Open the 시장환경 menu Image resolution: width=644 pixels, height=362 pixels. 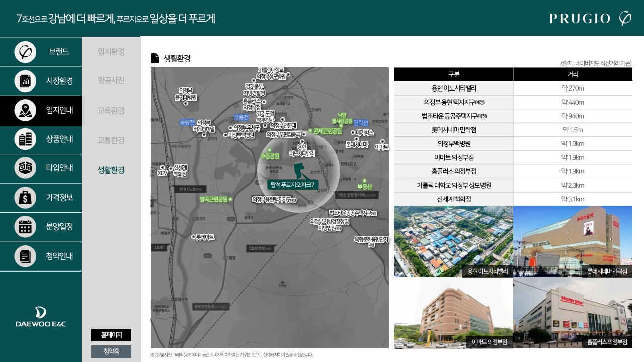coord(41,81)
